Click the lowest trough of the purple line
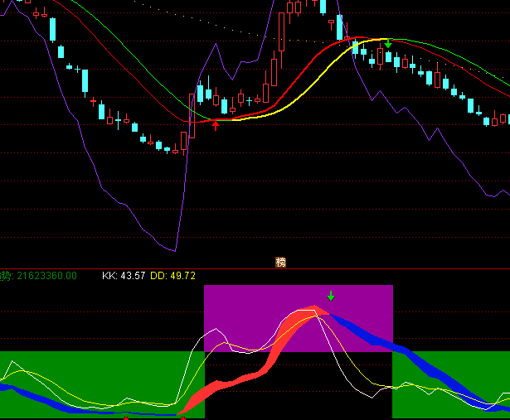Viewport: 510px width, 420px height. tap(175, 250)
